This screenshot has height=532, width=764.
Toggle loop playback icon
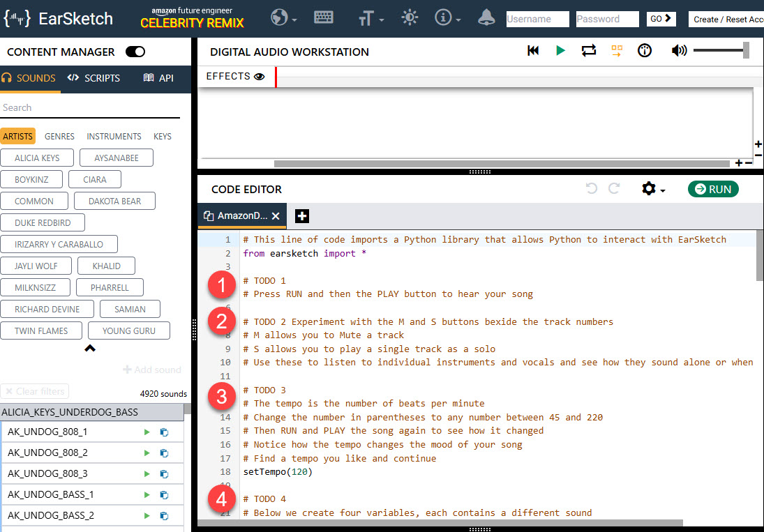pos(588,51)
